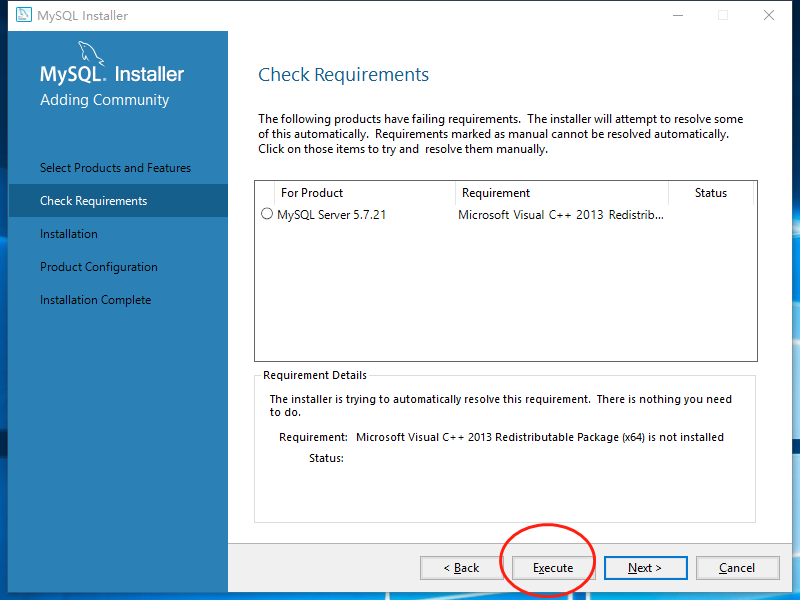This screenshot has width=800, height=600.
Task: Minimize the MySQL Installer window
Action: pyautogui.click(x=678, y=15)
